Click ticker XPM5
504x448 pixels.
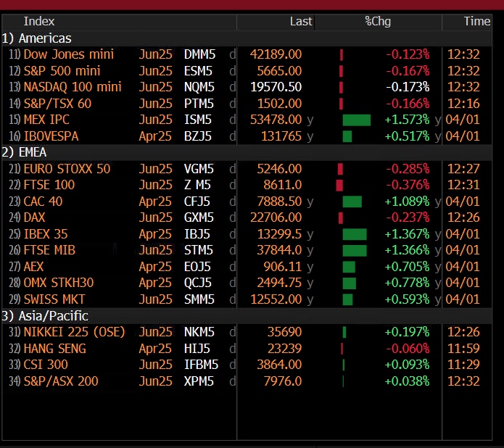[199, 382]
